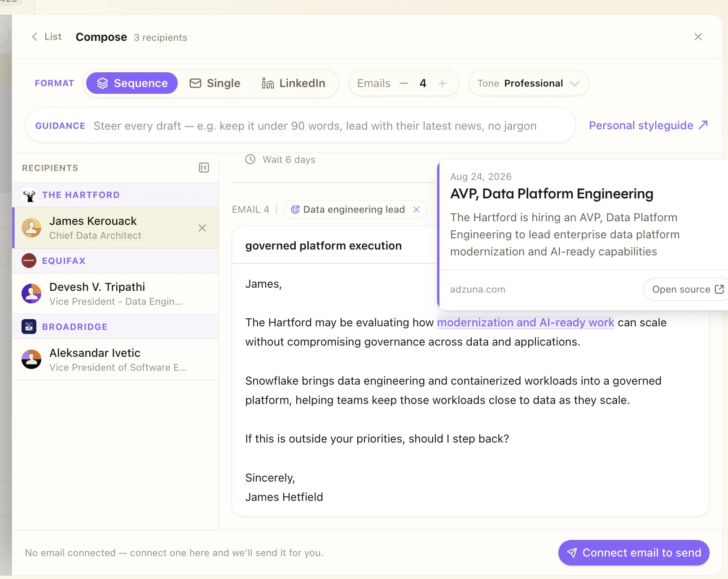Click Devesh V. Tripathi avatar
728x579 pixels.
[31, 294]
